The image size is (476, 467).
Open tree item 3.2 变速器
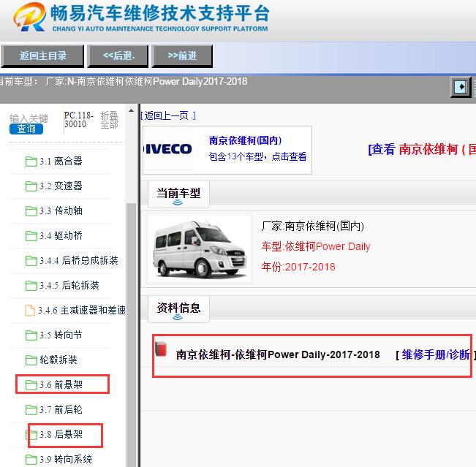point(61,186)
